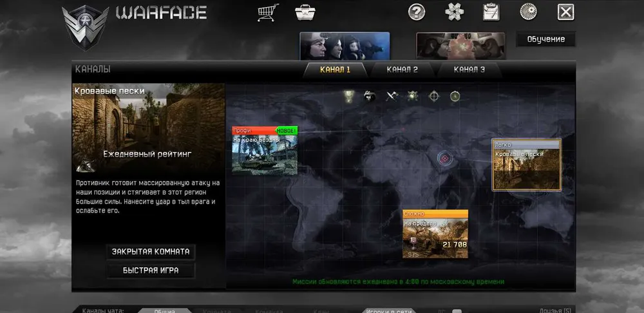Screen dimensions: 644x313
Task: Open the settings gear icon
Action: (528, 12)
